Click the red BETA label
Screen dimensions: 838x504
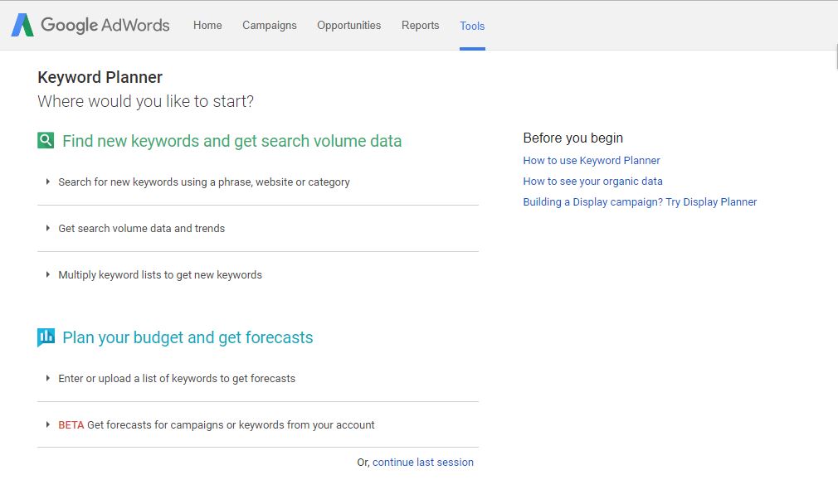(71, 425)
